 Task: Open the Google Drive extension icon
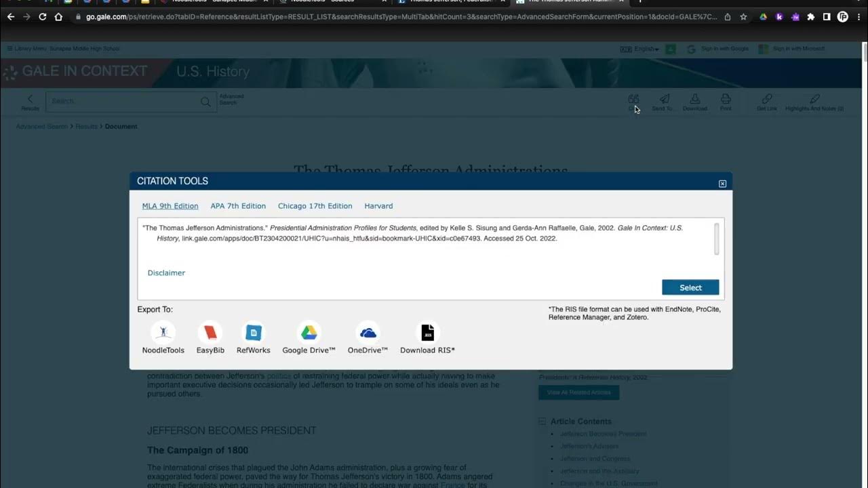tap(763, 17)
